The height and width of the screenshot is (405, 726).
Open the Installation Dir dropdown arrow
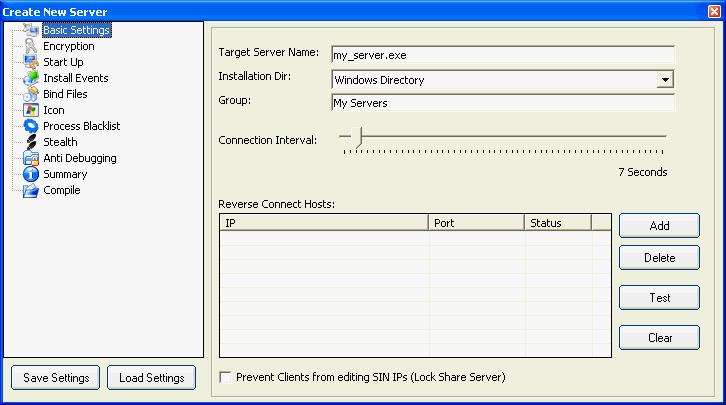(664, 79)
